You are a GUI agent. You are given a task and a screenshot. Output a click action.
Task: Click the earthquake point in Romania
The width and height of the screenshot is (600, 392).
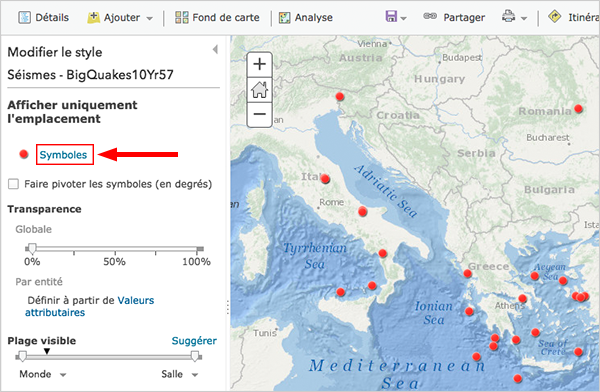579,109
